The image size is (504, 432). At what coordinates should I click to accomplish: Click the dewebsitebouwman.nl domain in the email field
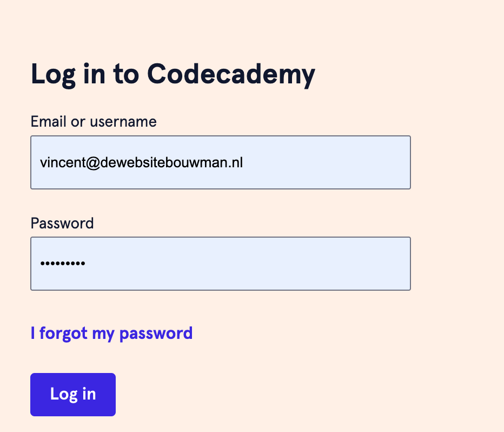172,162
